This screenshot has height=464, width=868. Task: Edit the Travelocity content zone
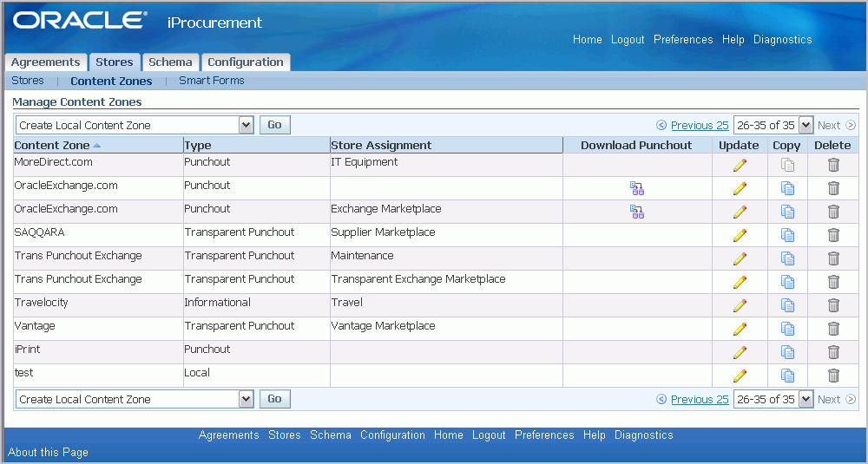point(740,305)
